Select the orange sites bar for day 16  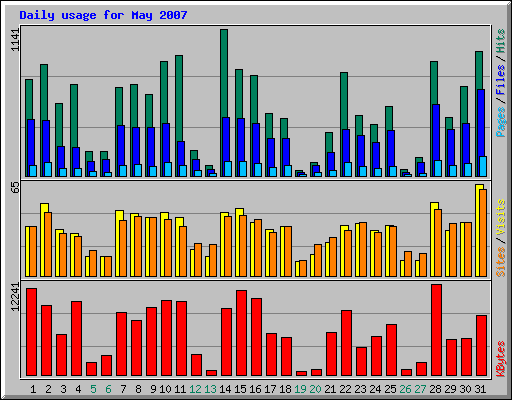coord(258,248)
